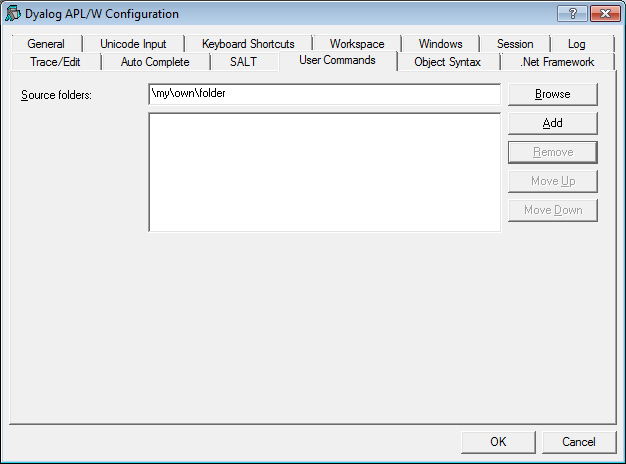Click the Browse button
The height and width of the screenshot is (464, 626).
(553, 94)
